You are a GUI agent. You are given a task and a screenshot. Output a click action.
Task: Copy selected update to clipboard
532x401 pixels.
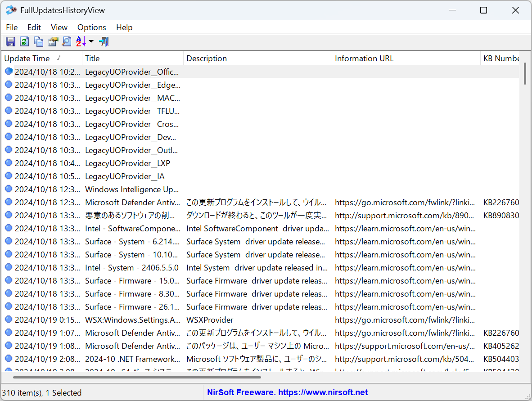38,41
